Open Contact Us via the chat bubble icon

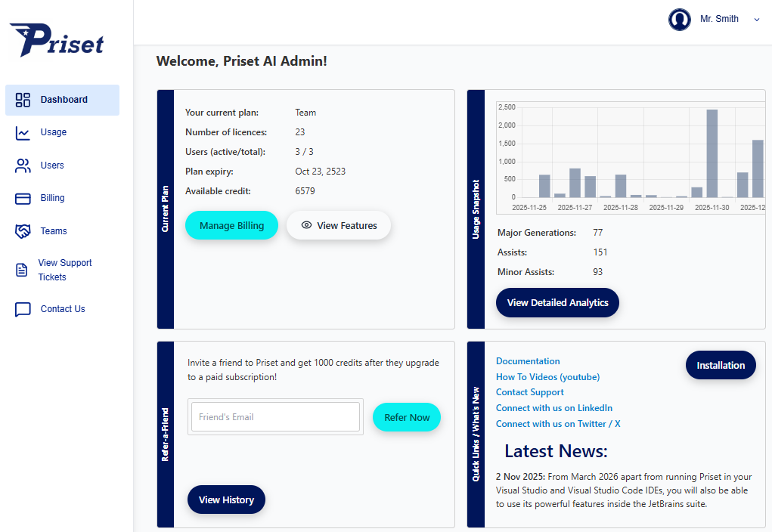click(x=22, y=308)
